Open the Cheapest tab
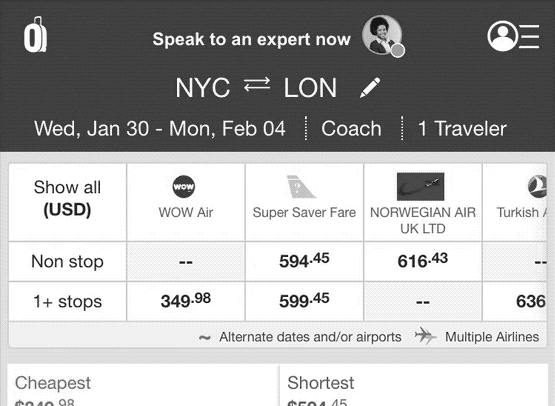This screenshot has width=555, height=406. coord(143,385)
